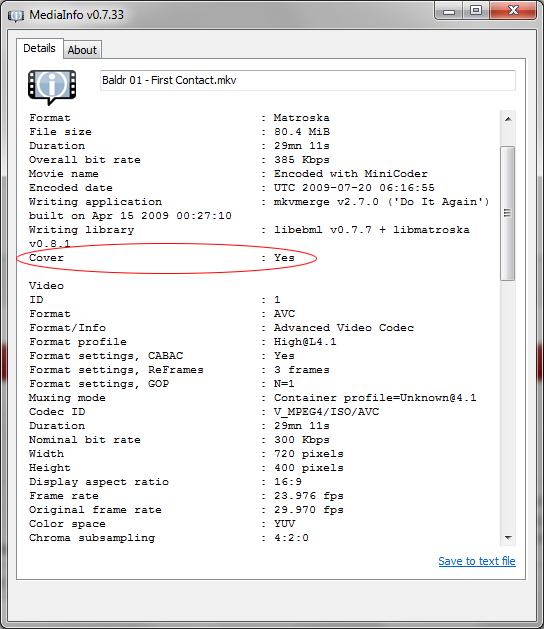
Task: Open the Save to text file link
Action: 477,561
